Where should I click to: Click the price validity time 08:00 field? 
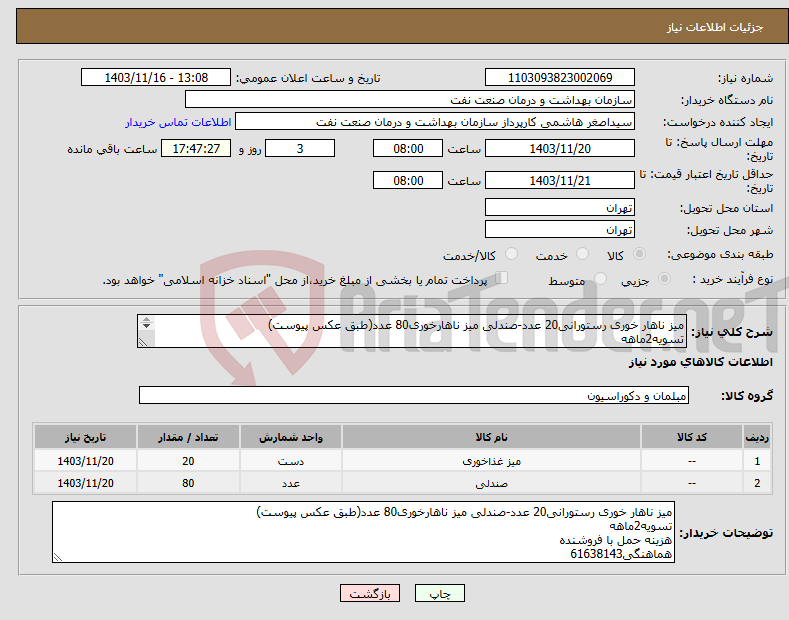click(x=408, y=180)
